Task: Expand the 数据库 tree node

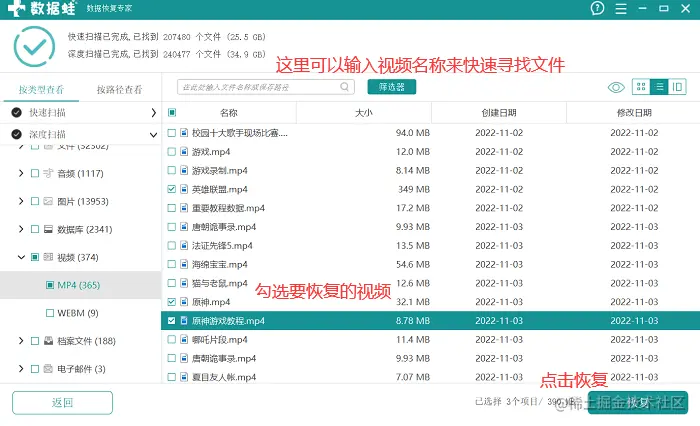Action: pyautogui.click(x=21, y=229)
